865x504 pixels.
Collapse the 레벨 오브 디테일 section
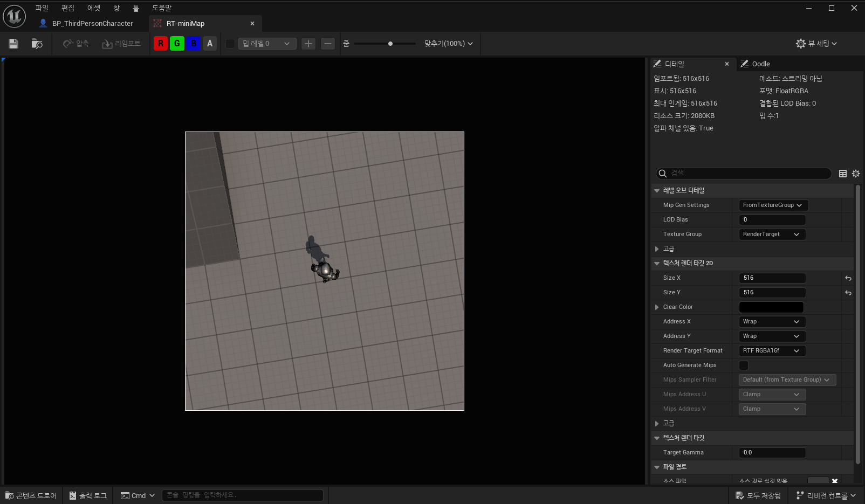pos(657,191)
